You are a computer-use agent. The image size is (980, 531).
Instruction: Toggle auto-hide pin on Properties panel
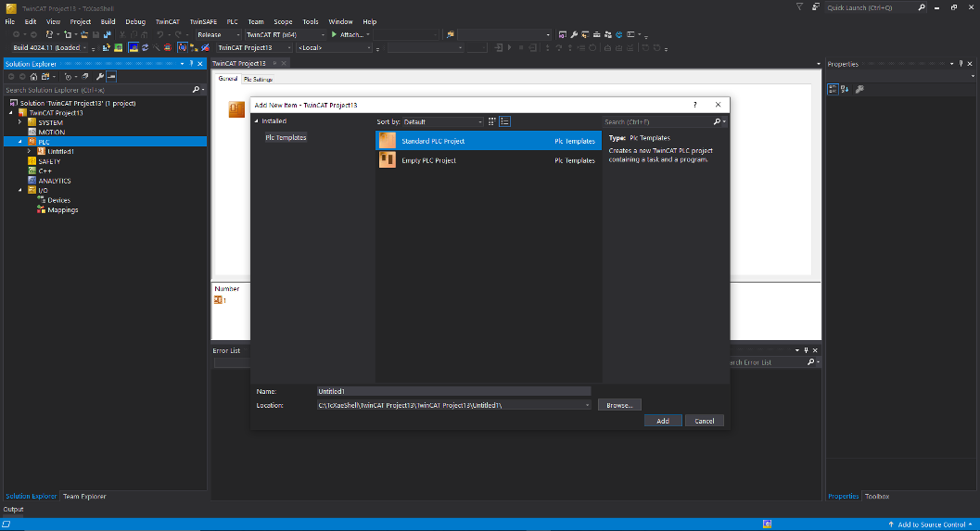coord(961,64)
